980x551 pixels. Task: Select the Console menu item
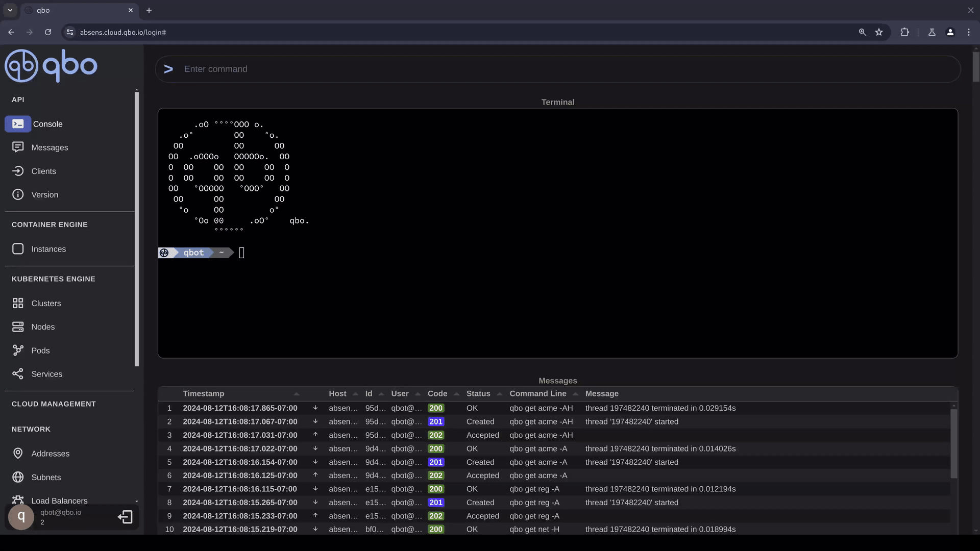tap(47, 124)
